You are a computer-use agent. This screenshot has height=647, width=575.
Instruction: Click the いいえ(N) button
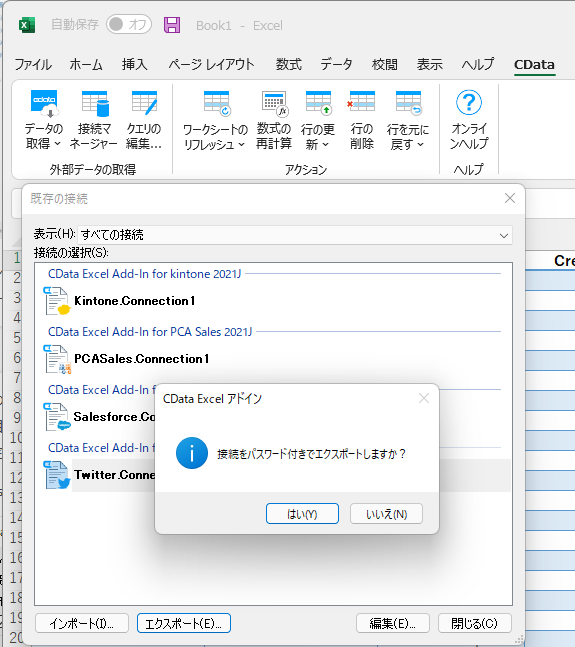(x=386, y=514)
